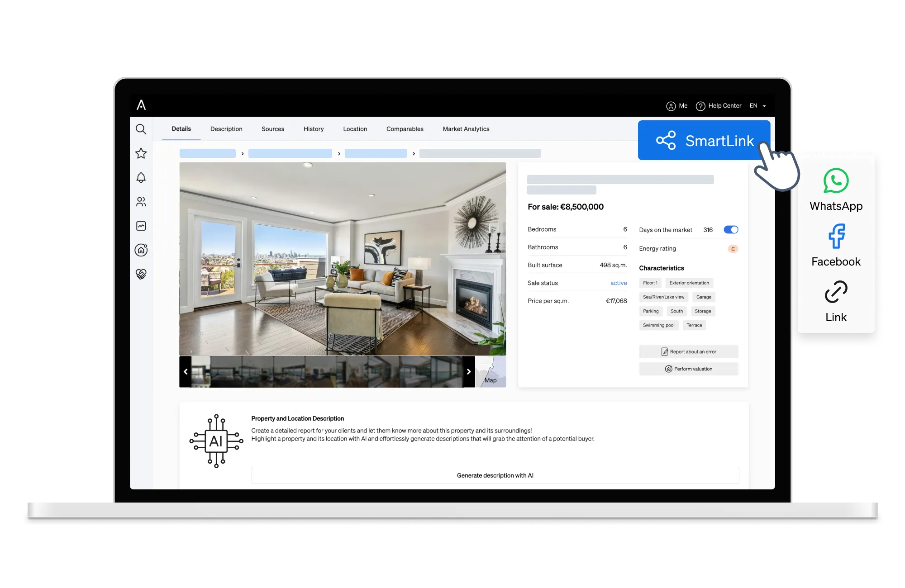Click the Swimming pool characteristic tag
Screen dimensions: 905x588
[x=658, y=325]
